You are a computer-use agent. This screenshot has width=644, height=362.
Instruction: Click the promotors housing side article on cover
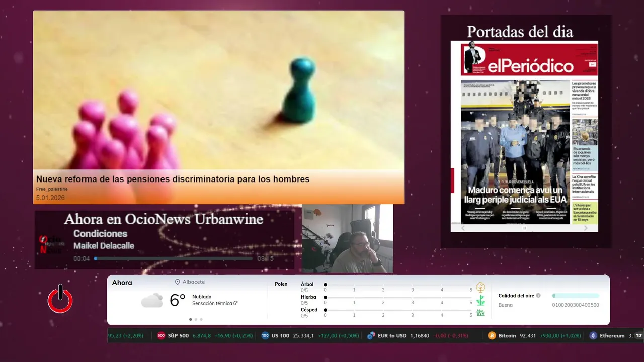click(585, 98)
